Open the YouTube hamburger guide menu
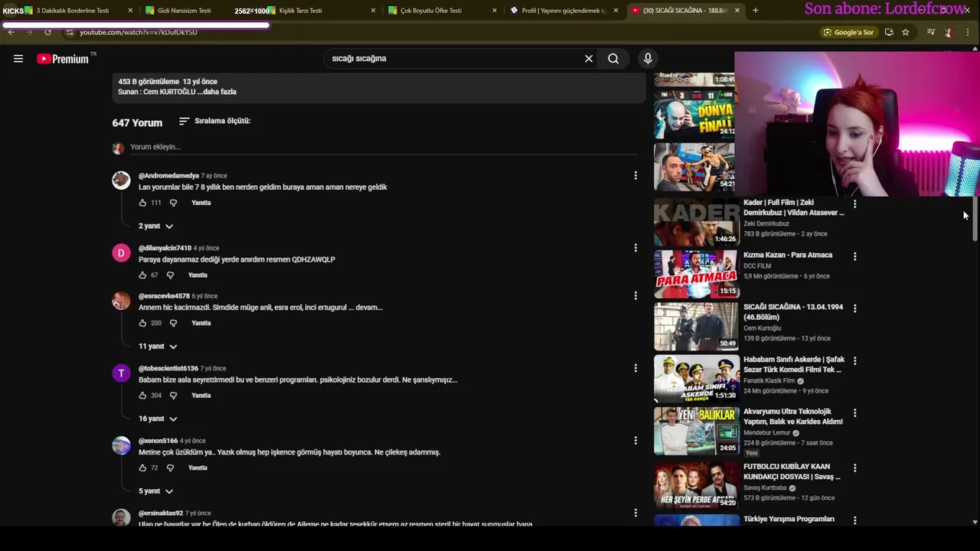The width and height of the screenshot is (980, 551). click(x=18, y=59)
